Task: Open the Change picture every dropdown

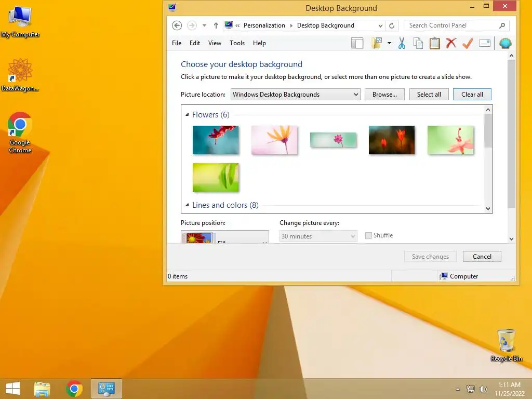Action: [x=318, y=236]
